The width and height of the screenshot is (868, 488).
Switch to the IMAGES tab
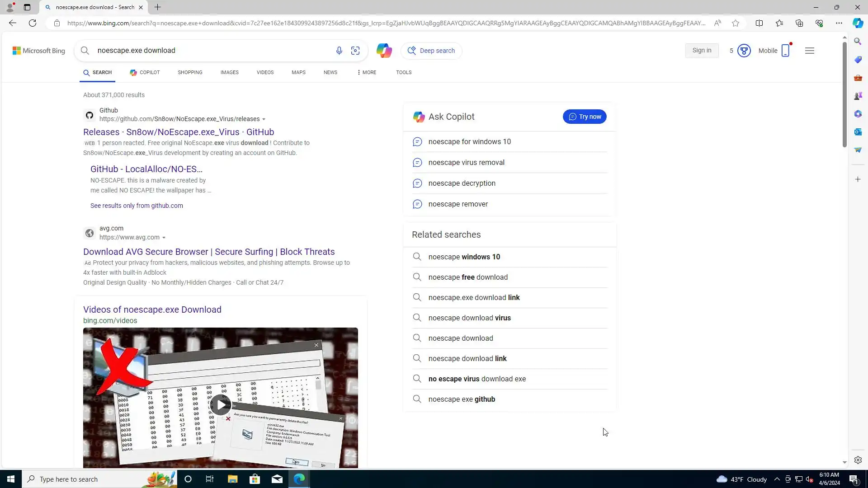tap(229, 72)
